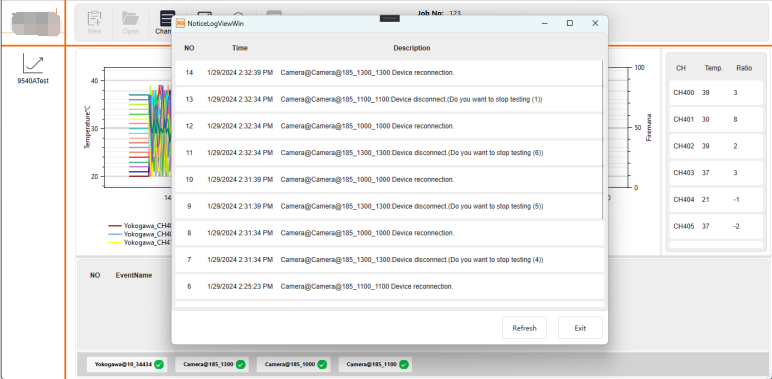
Task: Click the blue Yokogawa legend entry
Action: coord(139,234)
